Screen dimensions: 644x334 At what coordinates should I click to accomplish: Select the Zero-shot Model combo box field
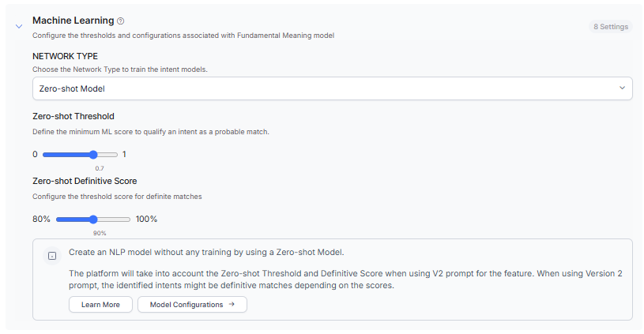(316, 88)
